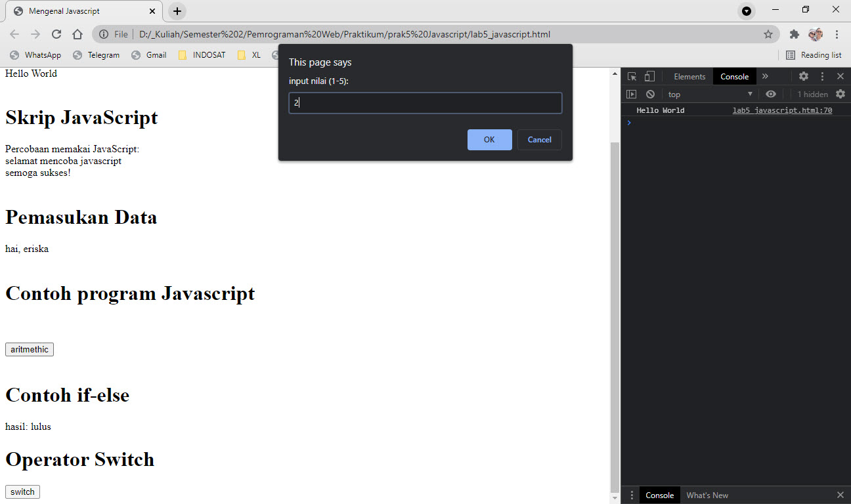Open Chrome's three-dot browser menu
The height and width of the screenshot is (504, 851).
point(837,34)
